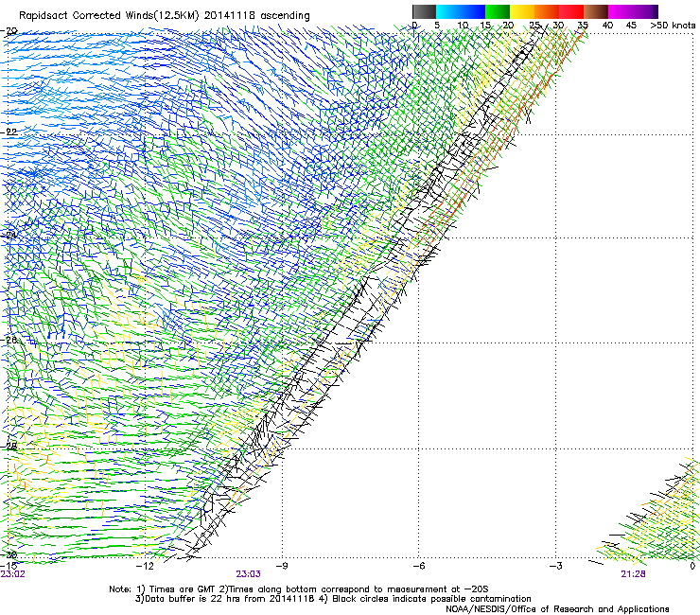
Task: Click the gray 0-5 knots color swatch
Action: pyautogui.click(x=424, y=11)
